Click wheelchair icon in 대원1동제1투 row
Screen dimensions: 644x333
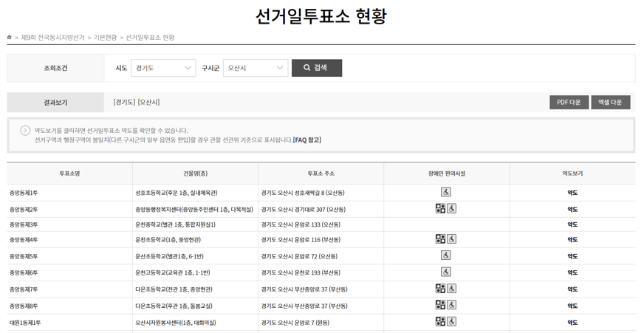[x=451, y=321]
